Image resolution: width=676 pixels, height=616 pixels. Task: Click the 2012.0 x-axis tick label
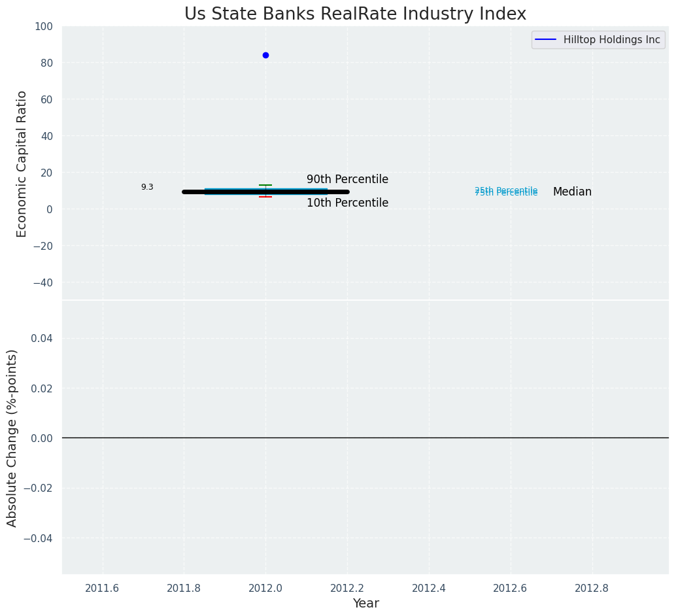point(265,588)
